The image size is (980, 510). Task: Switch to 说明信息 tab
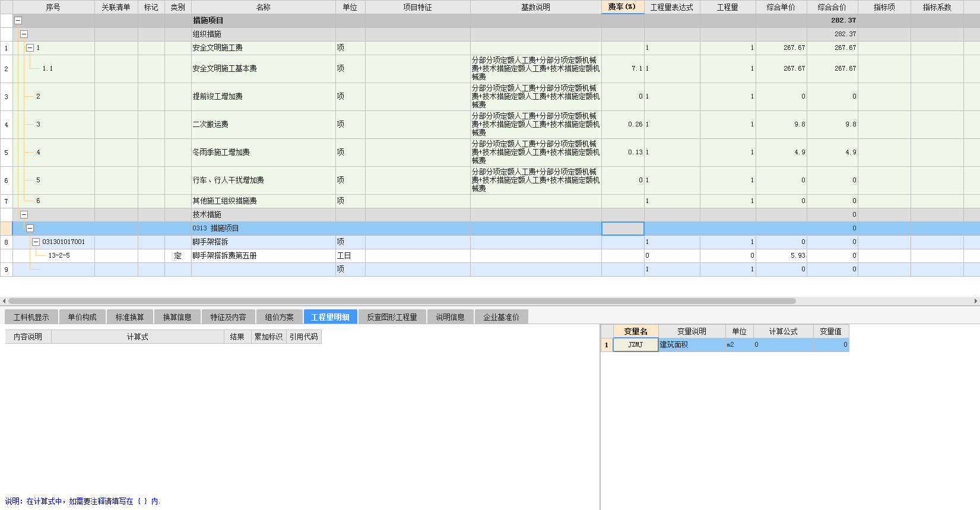[450, 317]
